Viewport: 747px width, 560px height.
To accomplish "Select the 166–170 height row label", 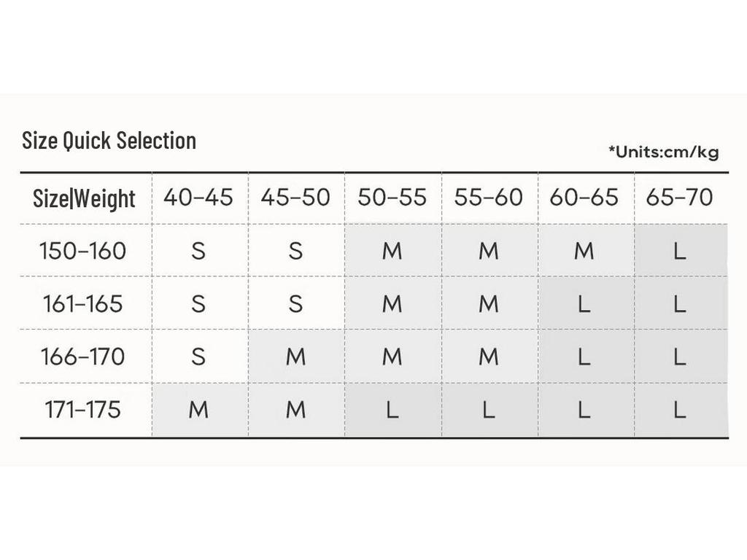I will [x=82, y=357].
